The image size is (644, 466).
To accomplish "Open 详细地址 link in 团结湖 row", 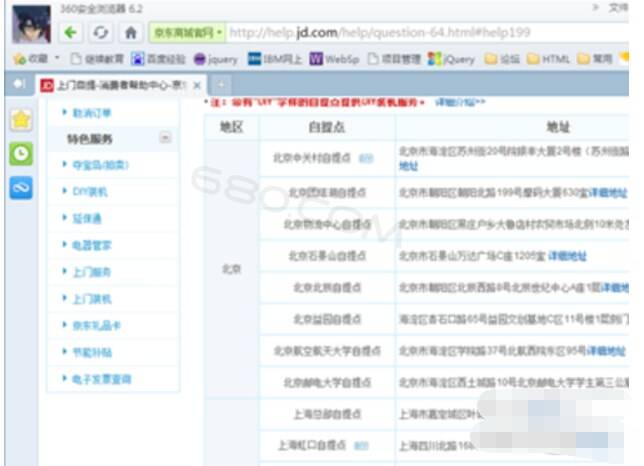I will coord(608,193).
